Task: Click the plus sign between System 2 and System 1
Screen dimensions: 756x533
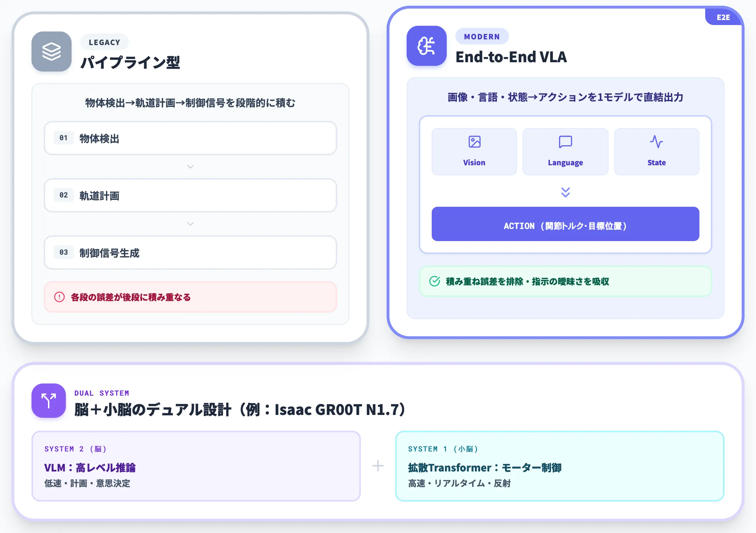Action: 378,466
